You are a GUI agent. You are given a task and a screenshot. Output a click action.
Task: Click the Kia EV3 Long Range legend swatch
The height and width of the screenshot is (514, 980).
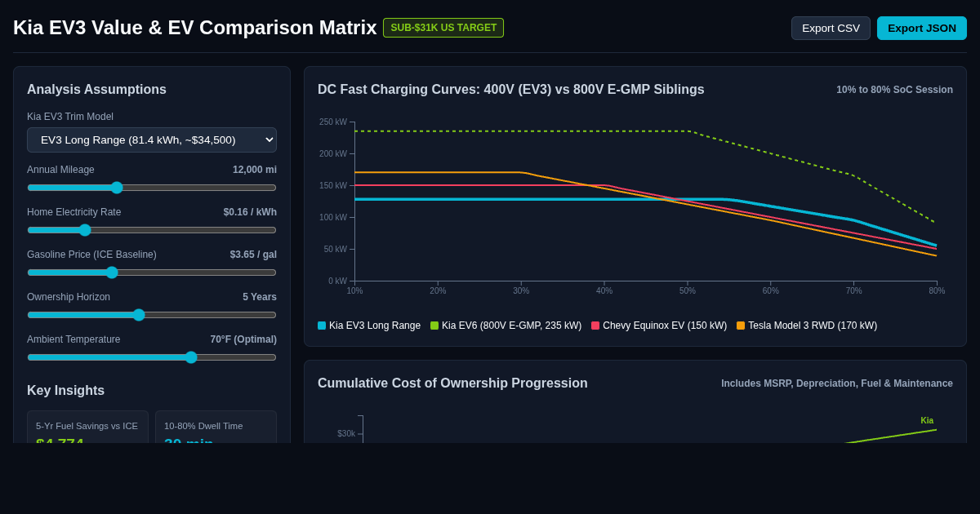(322, 326)
